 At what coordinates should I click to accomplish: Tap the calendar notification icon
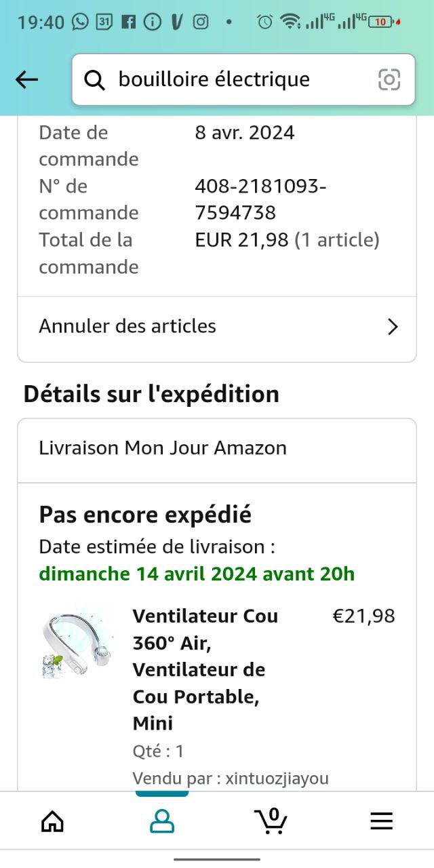click(x=104, y=22)
